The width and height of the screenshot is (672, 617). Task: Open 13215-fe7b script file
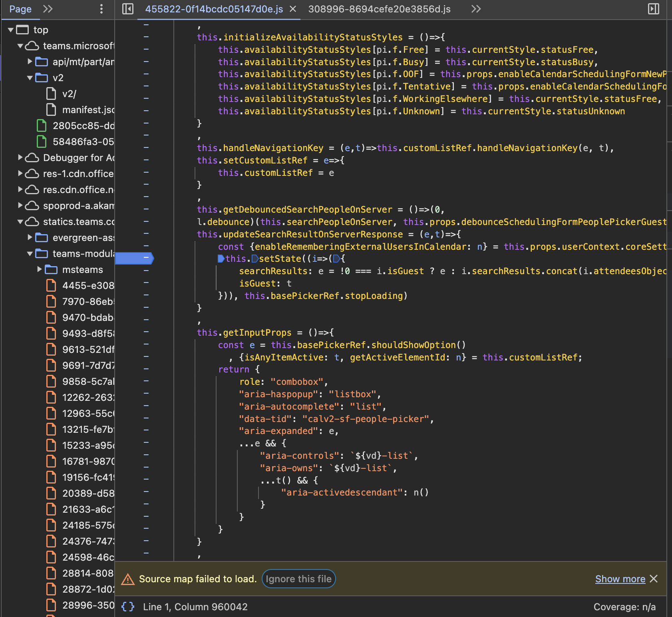click(x=80, y=430)
